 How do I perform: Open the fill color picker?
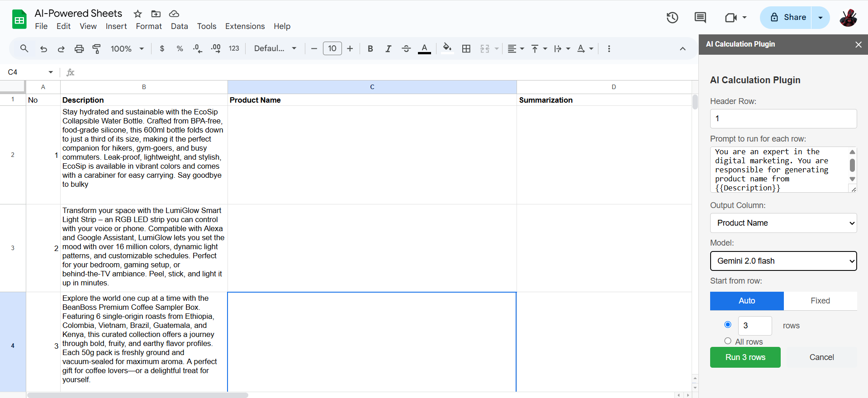[x=447, y=49]
